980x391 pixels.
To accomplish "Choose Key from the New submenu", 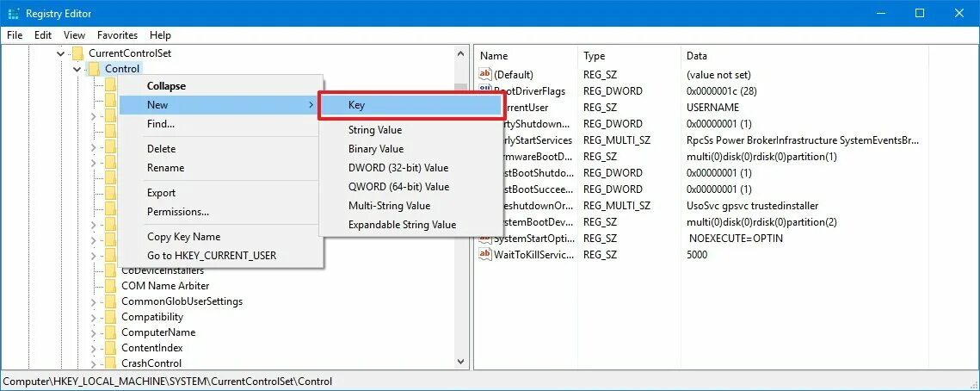I will coord(410,105).
